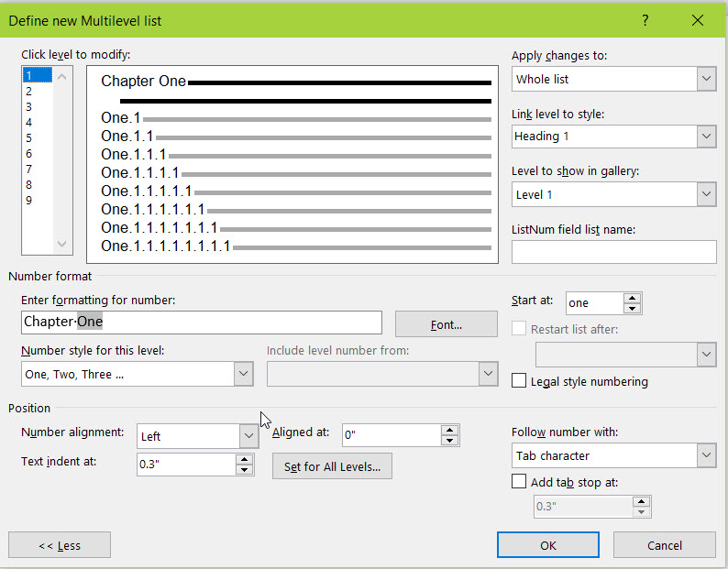Select level 2 in the level list
Screen dimensions: 728x569
(38, 91)
